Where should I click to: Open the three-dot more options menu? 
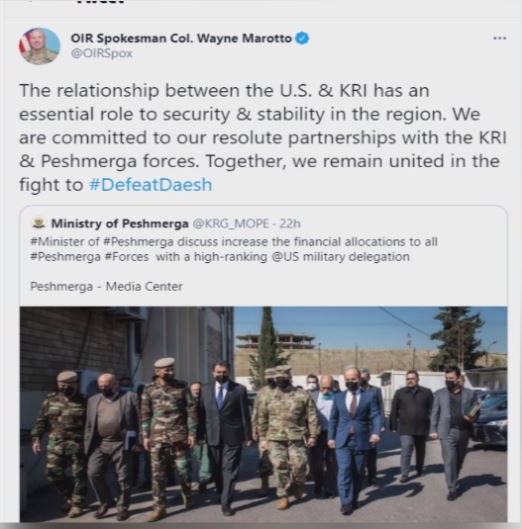click(x=499, y=38)
